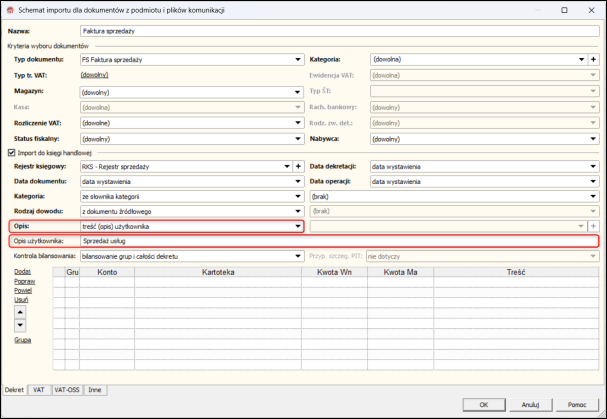Click the Treść column header
The height and width of the screenshot is (419, 607).
pos(516,272)
